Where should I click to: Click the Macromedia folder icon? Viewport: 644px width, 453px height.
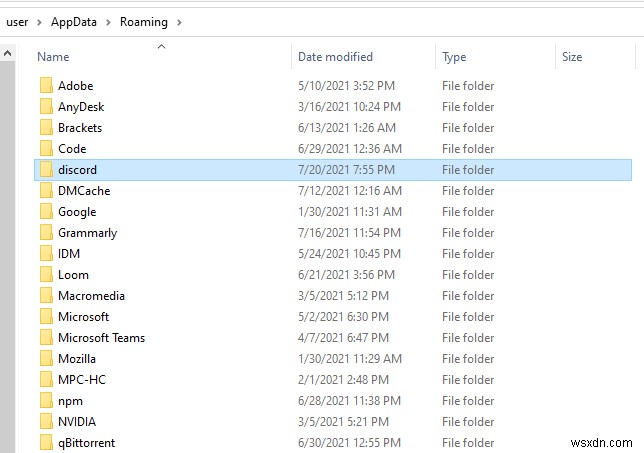coord(46,295)
